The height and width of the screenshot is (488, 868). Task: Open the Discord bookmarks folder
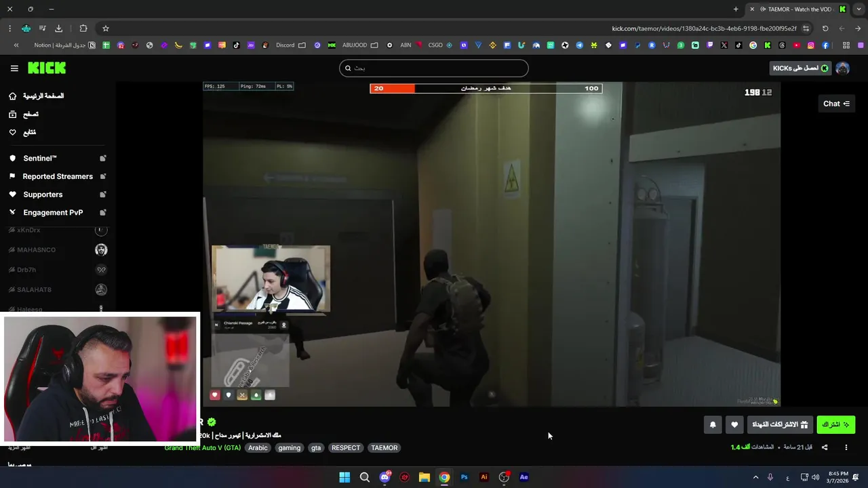[292, 45]
